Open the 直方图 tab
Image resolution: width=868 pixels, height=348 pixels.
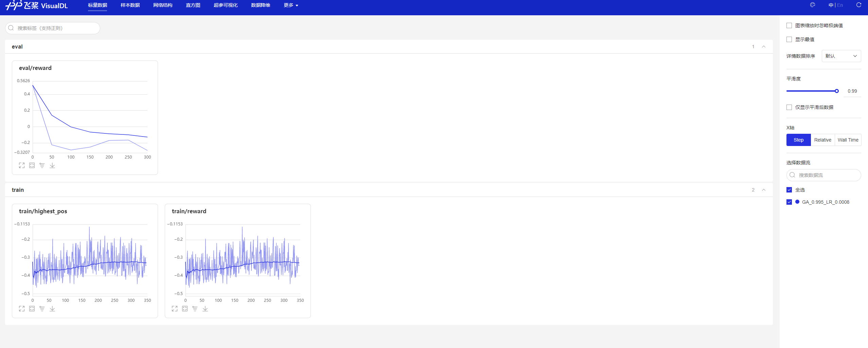(193, 5)
